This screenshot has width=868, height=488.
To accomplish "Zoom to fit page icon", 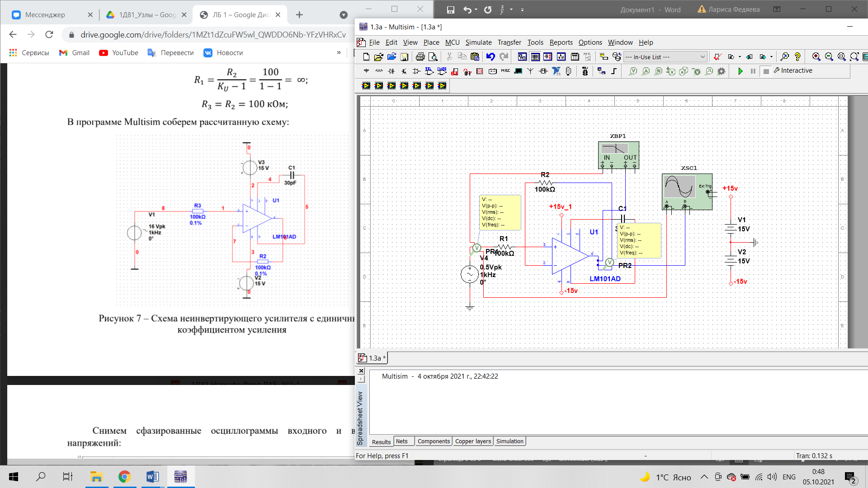I will pyautogui.click(x=854, y=57).
